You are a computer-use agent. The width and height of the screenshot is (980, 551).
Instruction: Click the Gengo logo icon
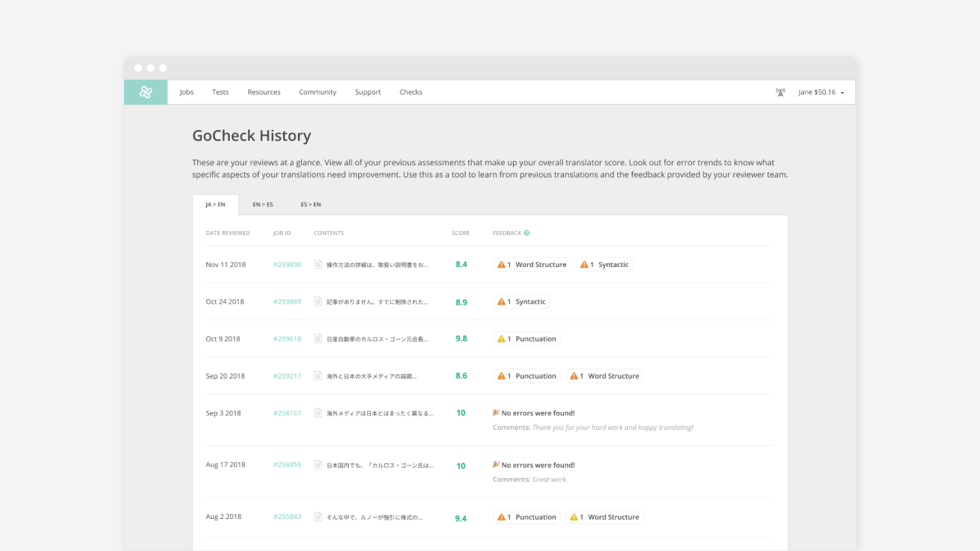[x=146, y=92]
